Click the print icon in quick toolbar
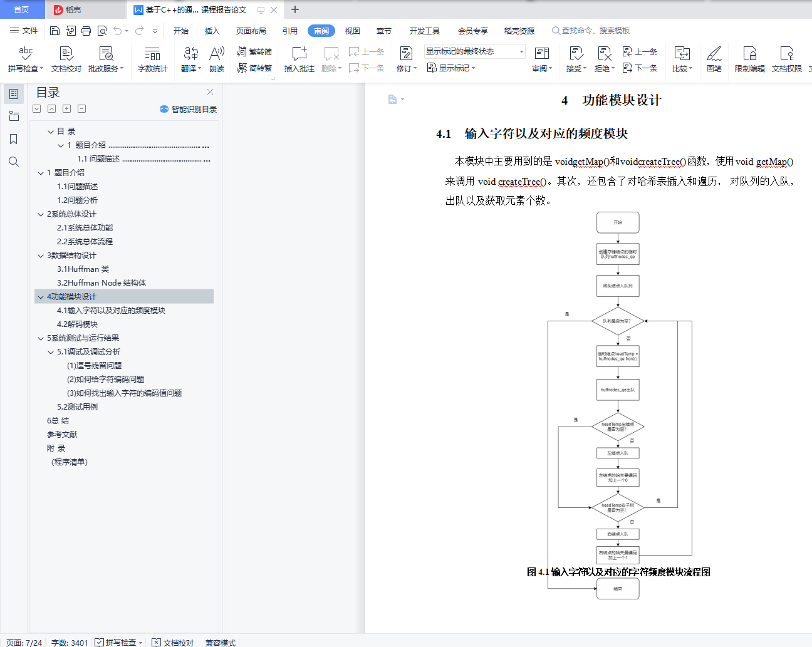 coord(86,31)
